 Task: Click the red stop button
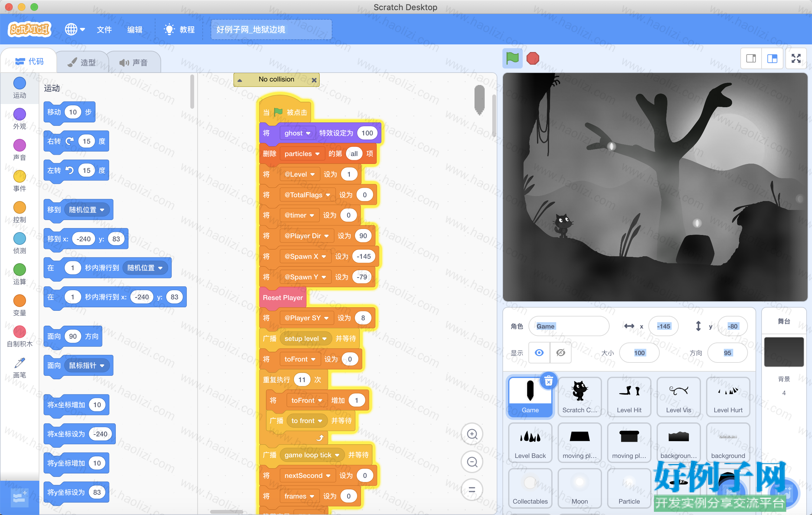pyautogui.click(x=533, y=58)
